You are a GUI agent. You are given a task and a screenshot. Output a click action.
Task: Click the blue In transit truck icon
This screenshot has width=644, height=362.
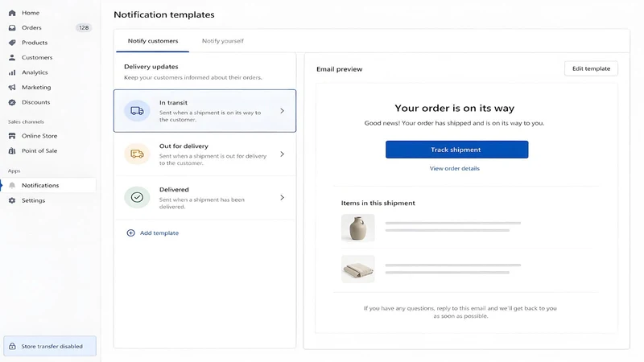137,111
